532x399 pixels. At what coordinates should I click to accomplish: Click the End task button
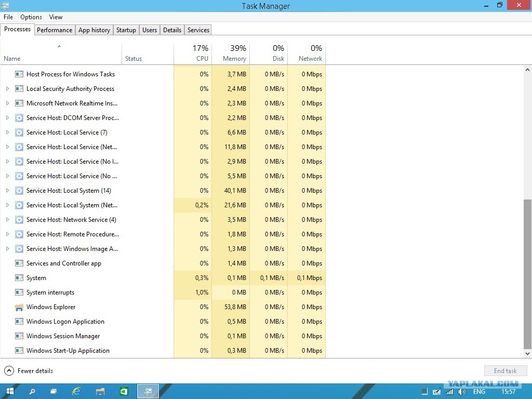point(505,371)
